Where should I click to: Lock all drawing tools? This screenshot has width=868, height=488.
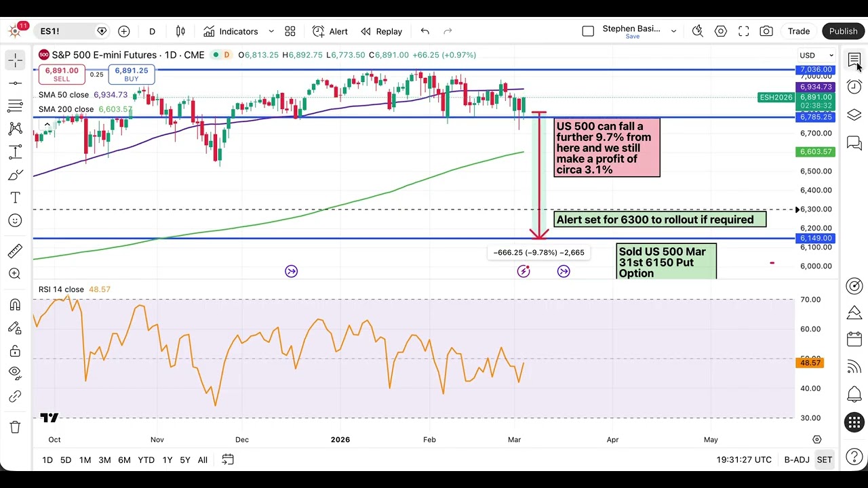coord(15,351)
